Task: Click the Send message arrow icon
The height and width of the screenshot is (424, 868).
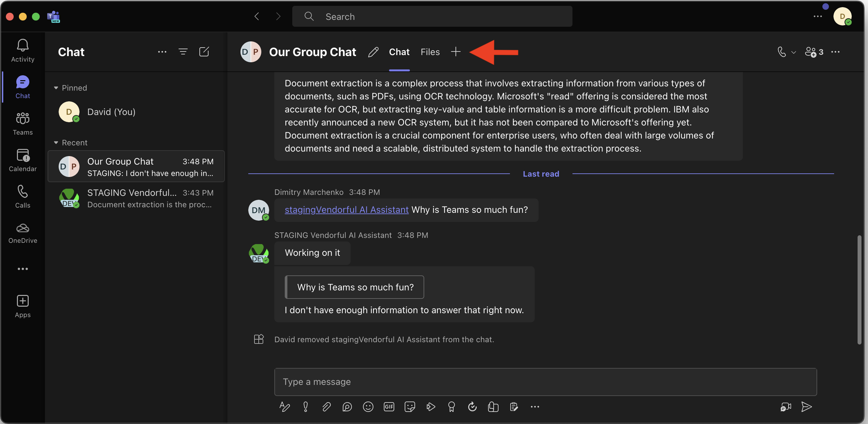Action: click(x=806, y=407)
